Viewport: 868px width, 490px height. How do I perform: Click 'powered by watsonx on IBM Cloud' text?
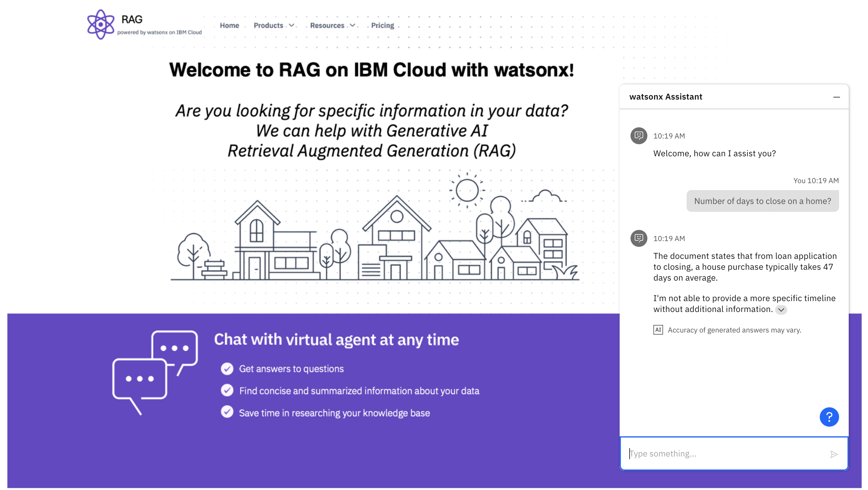(159, 32)
